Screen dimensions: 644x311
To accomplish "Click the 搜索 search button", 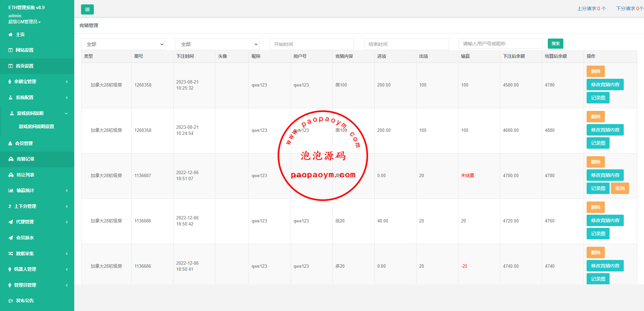I will click(x=555, y=44).
